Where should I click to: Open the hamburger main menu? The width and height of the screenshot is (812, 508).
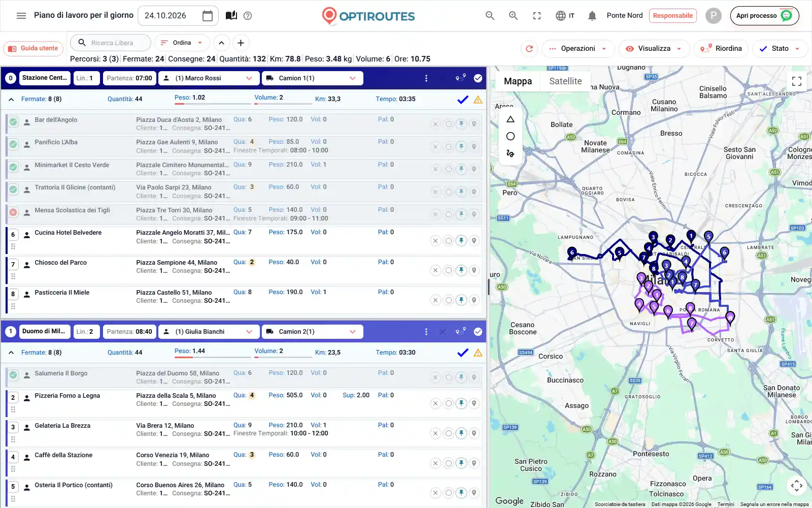pyautogui.click(x=21, y=16)
